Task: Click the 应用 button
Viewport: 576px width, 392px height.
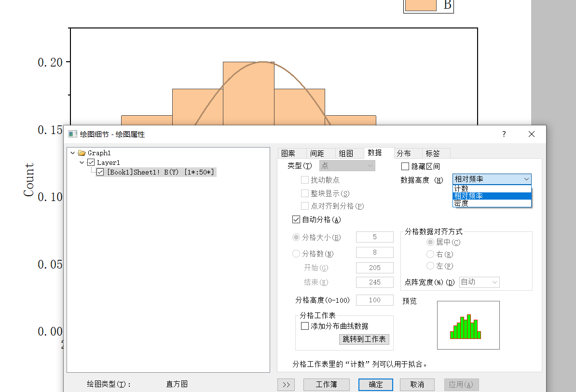Action: tap(461, 385)
